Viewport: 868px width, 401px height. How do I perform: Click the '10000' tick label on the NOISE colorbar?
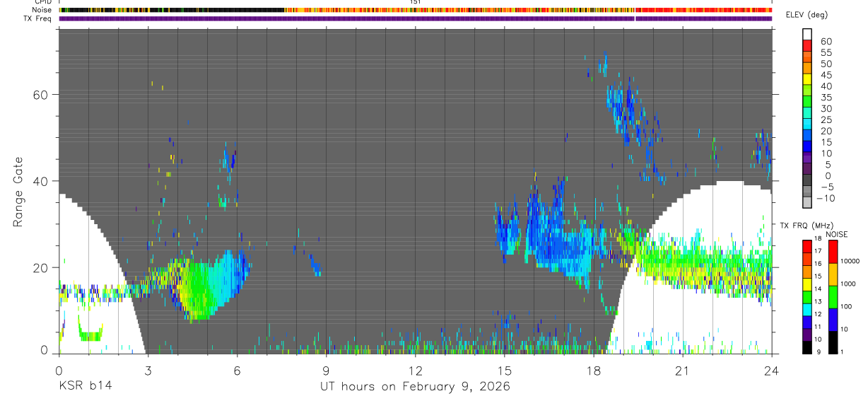pos(849,262)
